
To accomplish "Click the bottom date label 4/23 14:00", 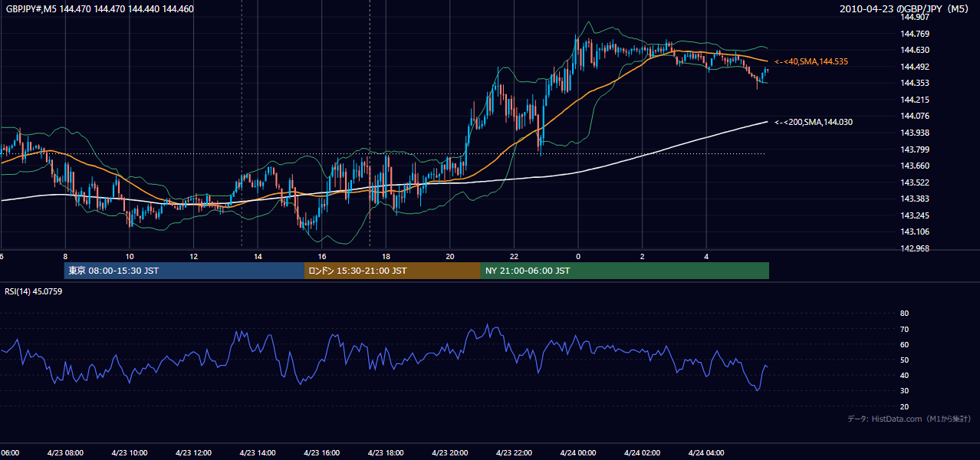I will (x=258, y=452).
